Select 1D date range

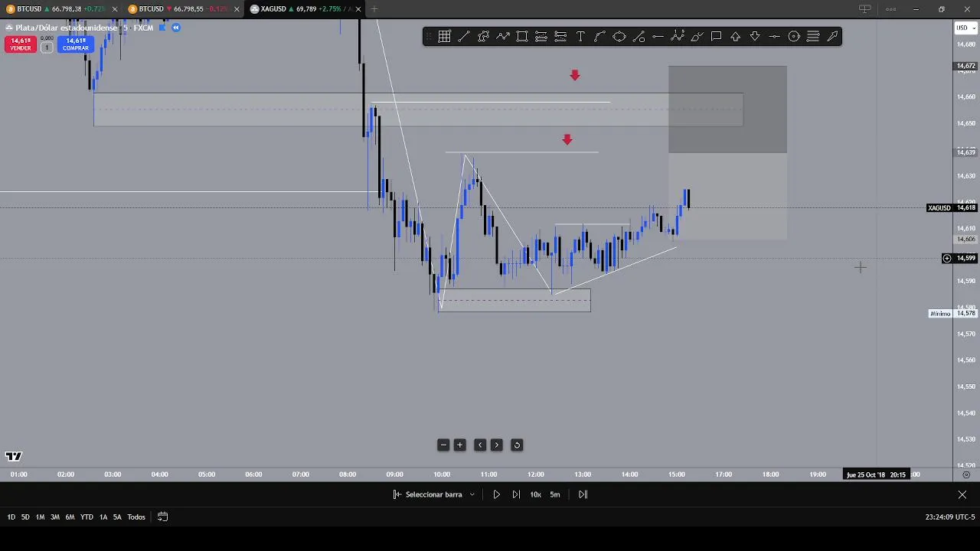point(11,517)
